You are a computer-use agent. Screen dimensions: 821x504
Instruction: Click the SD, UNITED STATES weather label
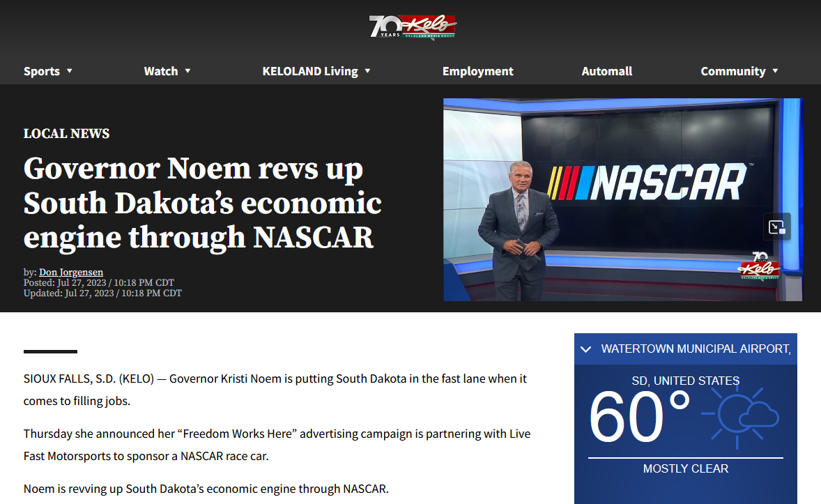(685, 381)
